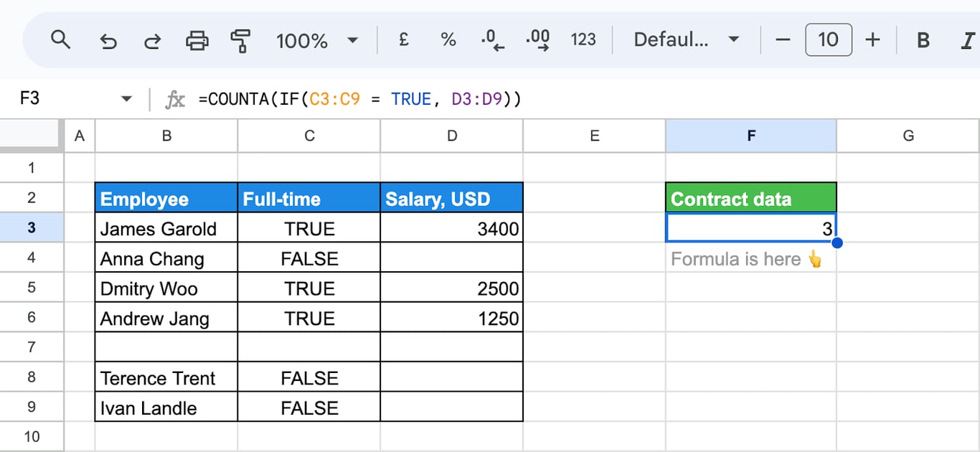The width and height of the screenshot is (980, 452).
Task: Activate the paint format tool
Action: coord(241,40)
